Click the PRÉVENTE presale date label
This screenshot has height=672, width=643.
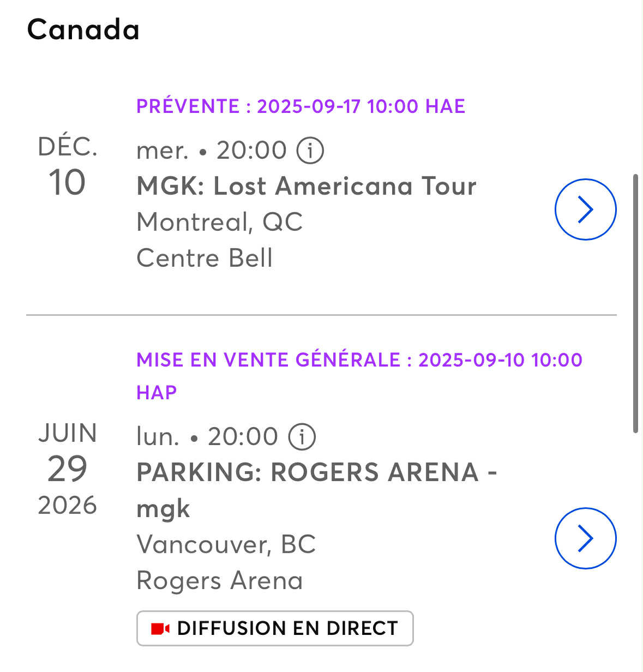[x=301, y=106]
